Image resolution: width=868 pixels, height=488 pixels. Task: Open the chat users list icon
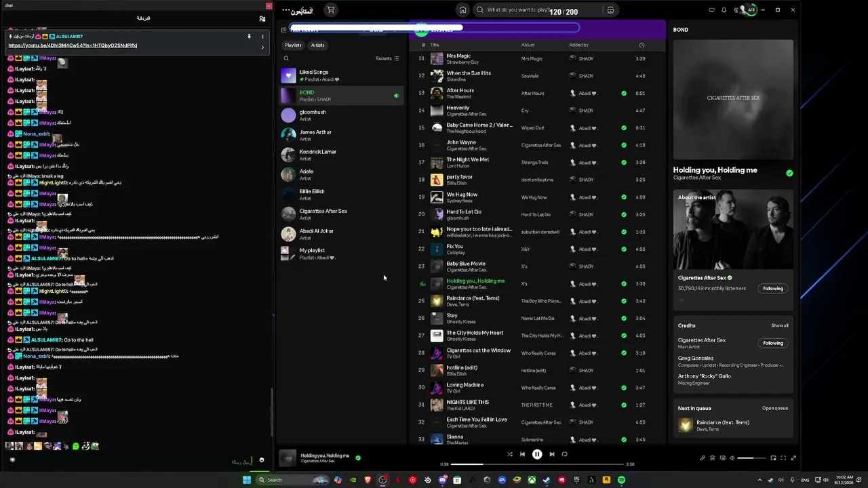click(x=262, y=19)
